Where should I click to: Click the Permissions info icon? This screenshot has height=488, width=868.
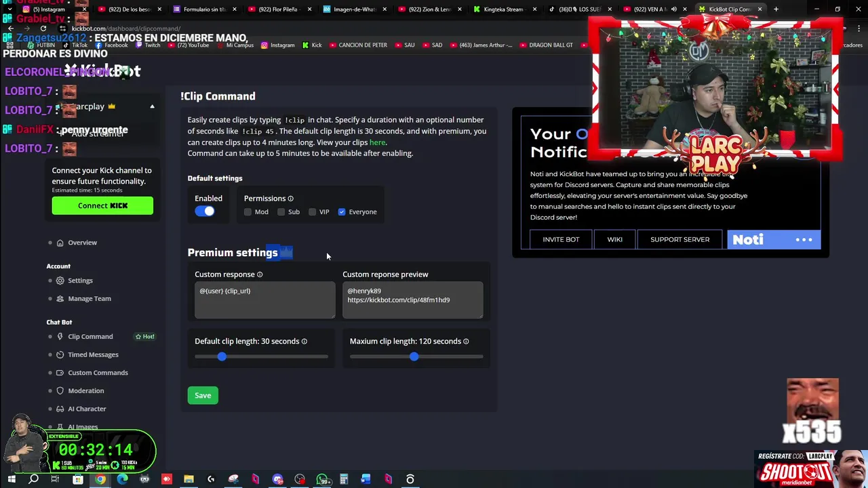coord(290,199)
